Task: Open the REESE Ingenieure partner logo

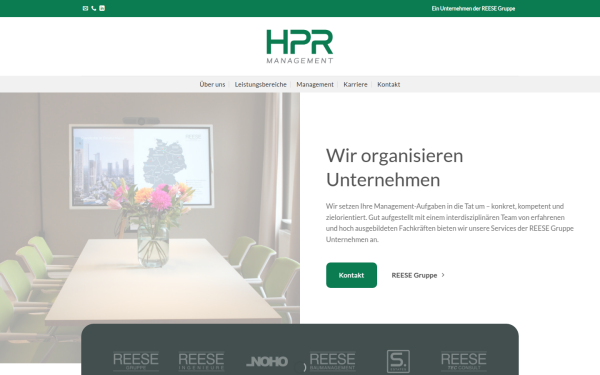Action: coord(201,361)
